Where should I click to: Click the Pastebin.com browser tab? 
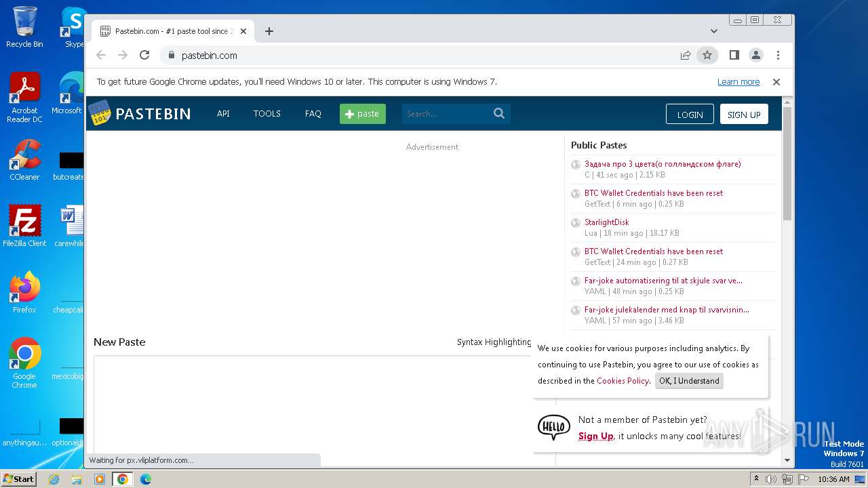coord(173,31)
